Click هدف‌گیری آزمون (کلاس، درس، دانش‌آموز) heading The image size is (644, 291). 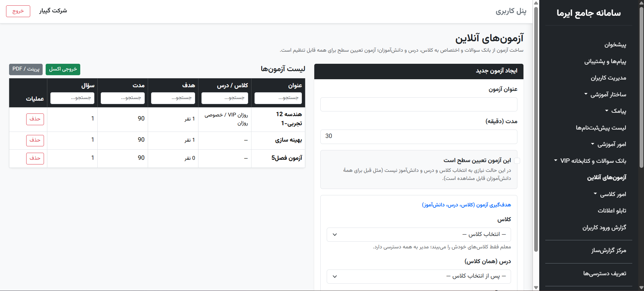pyautogui.click(x=466, y=205)
